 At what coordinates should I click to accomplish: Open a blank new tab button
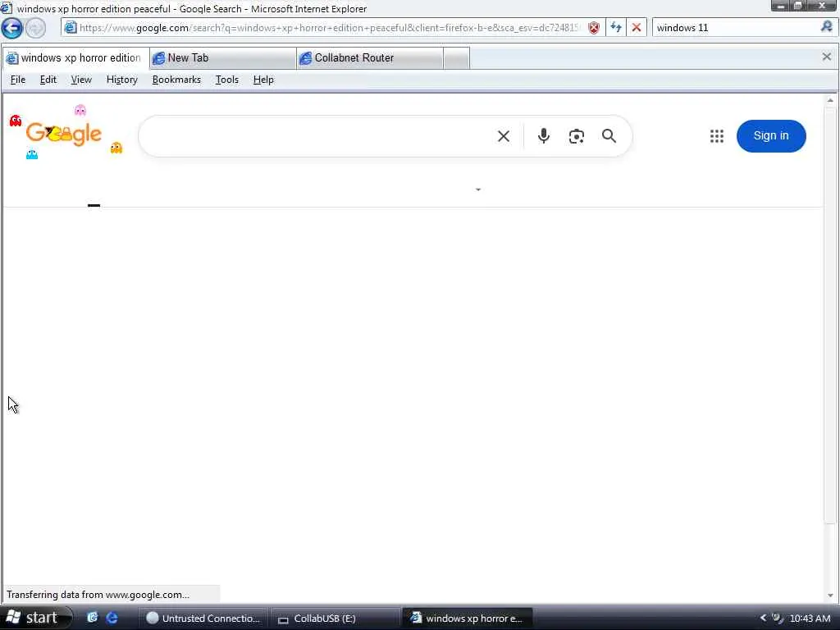coord(456,58)
